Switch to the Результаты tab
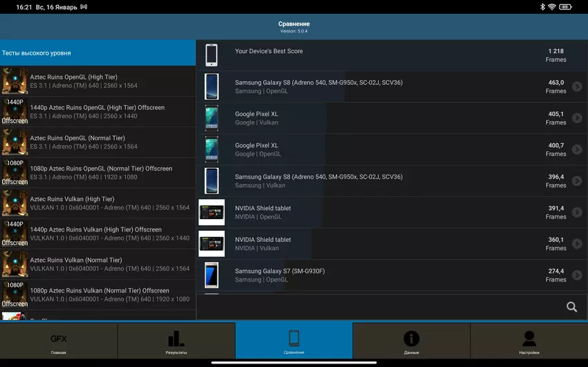The image size is (588, 367). coord(176,340)
